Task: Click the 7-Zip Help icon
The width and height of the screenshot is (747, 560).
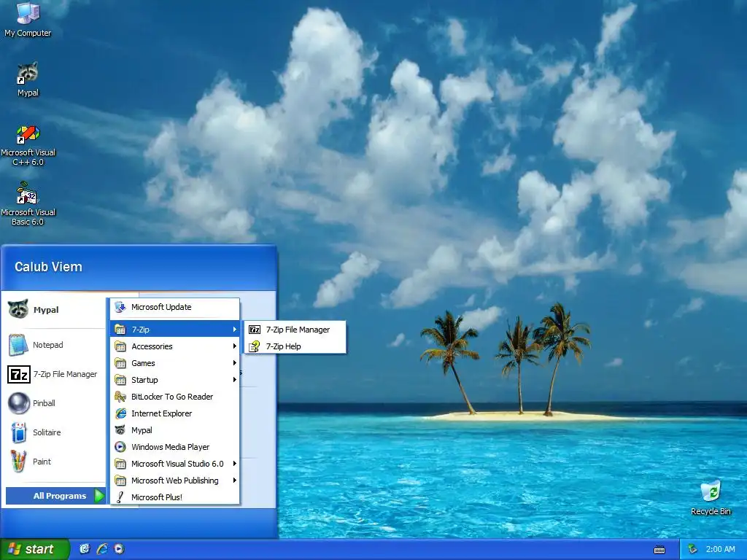Action: pos(255,346)
